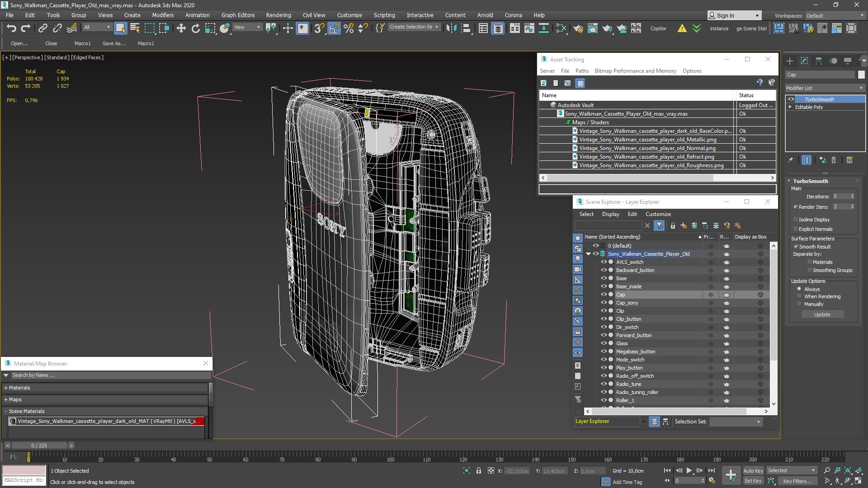Open the Rendering menu
Image resolution: width=868 pixels, height=488 pixels.
278,15
